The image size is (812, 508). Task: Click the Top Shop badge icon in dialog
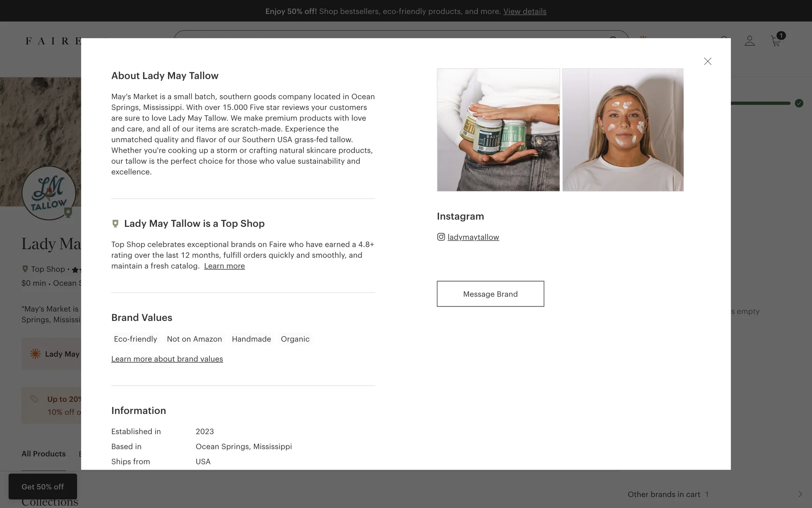[115, 224]
